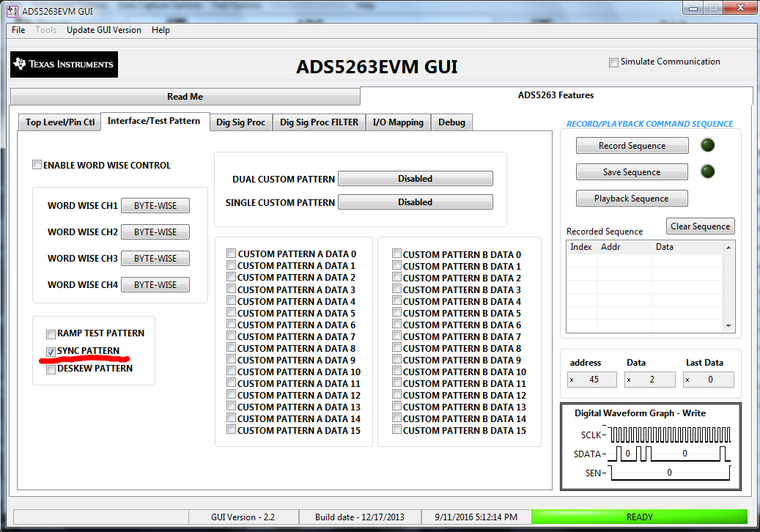Click Recorded Sequence scrollbar up arrow

click(x=728, y=248)
